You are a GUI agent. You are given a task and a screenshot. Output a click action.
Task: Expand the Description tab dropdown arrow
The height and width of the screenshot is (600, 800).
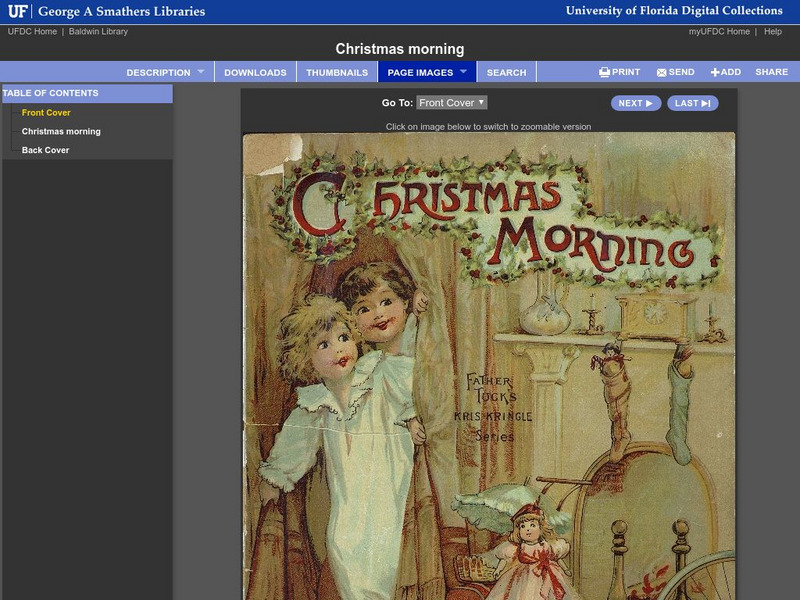point(201,71)
